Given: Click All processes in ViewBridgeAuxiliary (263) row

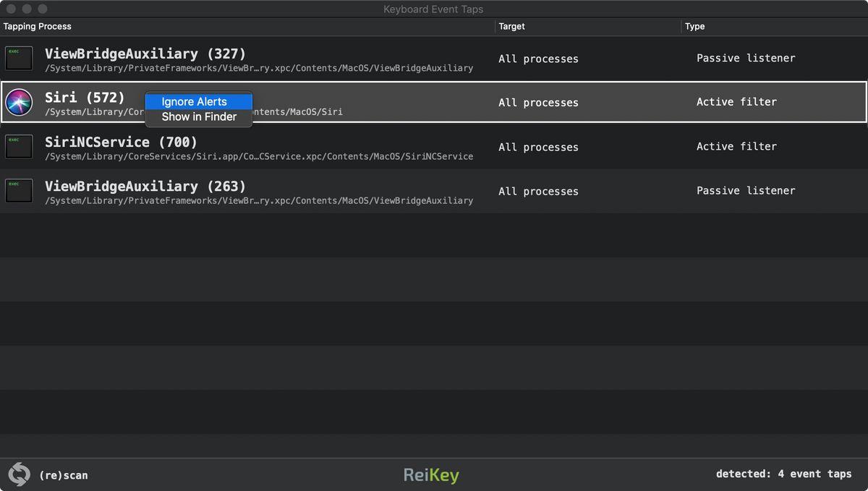Looking at the screenshot, I should [x=538, y=191].
